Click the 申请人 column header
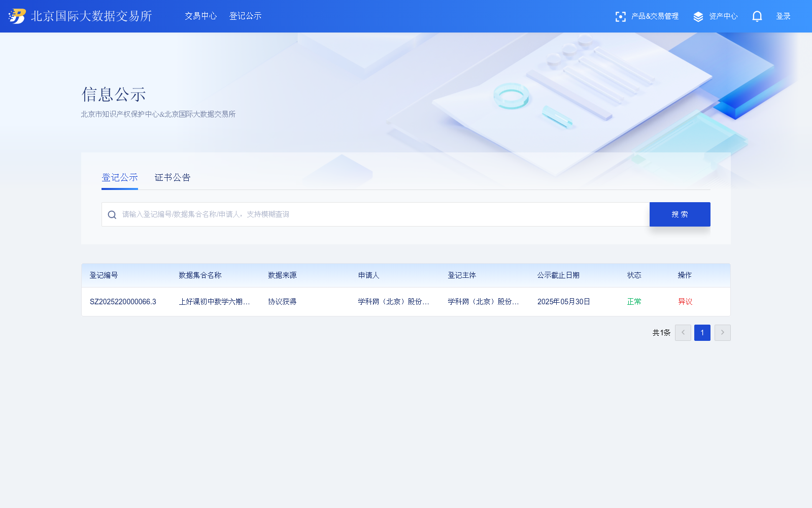Screen dimensions: 812x508 coord(369,275)
